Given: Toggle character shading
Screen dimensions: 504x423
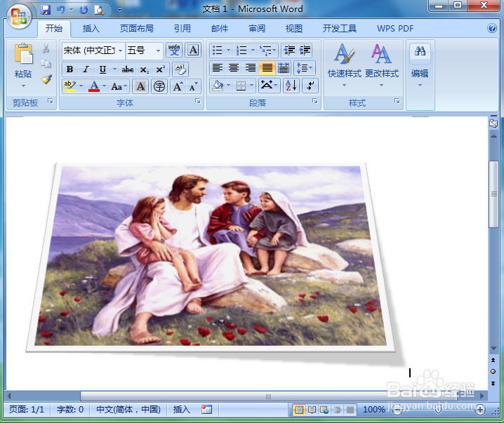Looking at the screenshot, I should [140, 86].
